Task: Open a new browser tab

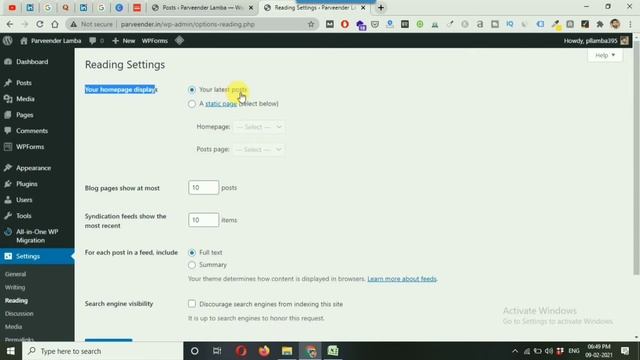Action: pos(381,7)
